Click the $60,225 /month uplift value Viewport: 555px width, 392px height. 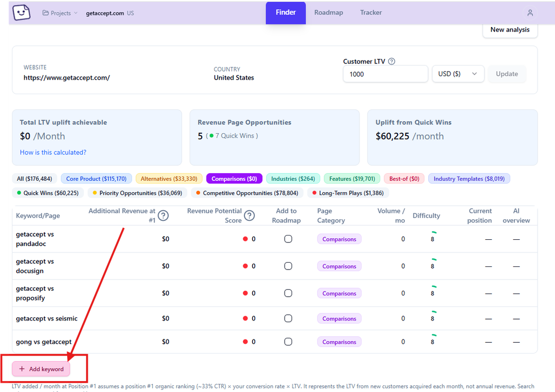[410, 136]
